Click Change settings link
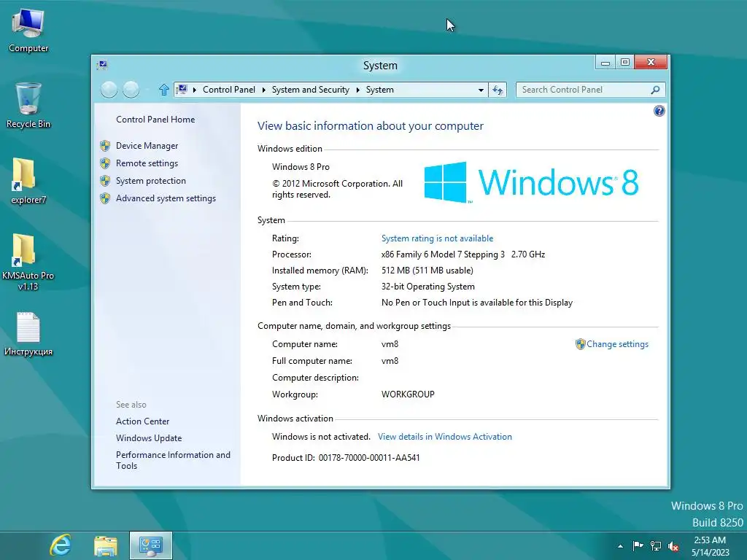The height and width of the screenshot is (560, 747). pos(617,344)
